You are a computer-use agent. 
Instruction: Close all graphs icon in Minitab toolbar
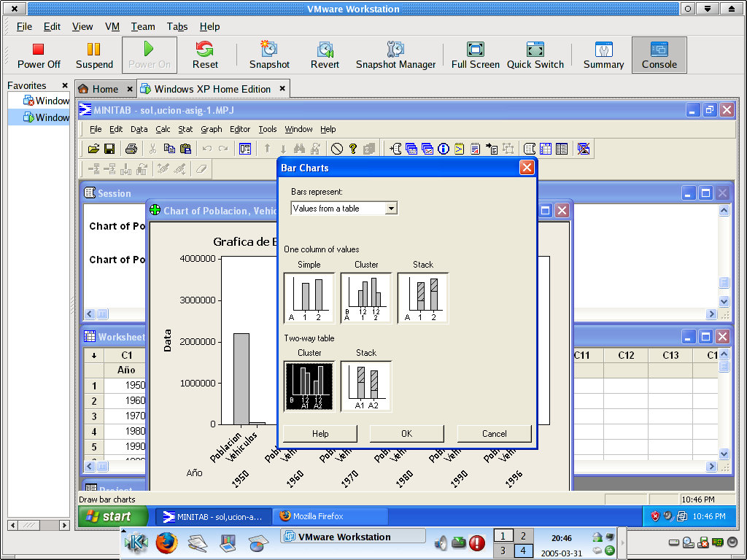coord(583,149)
